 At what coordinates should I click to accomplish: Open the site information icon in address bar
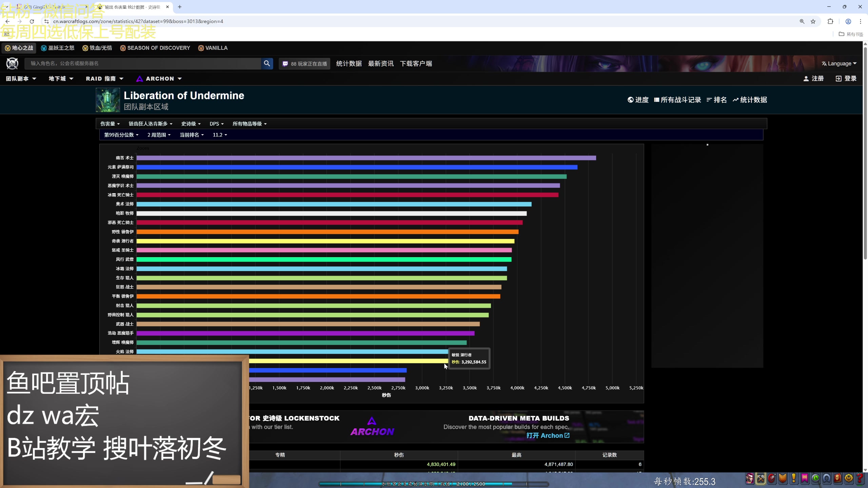47,21
